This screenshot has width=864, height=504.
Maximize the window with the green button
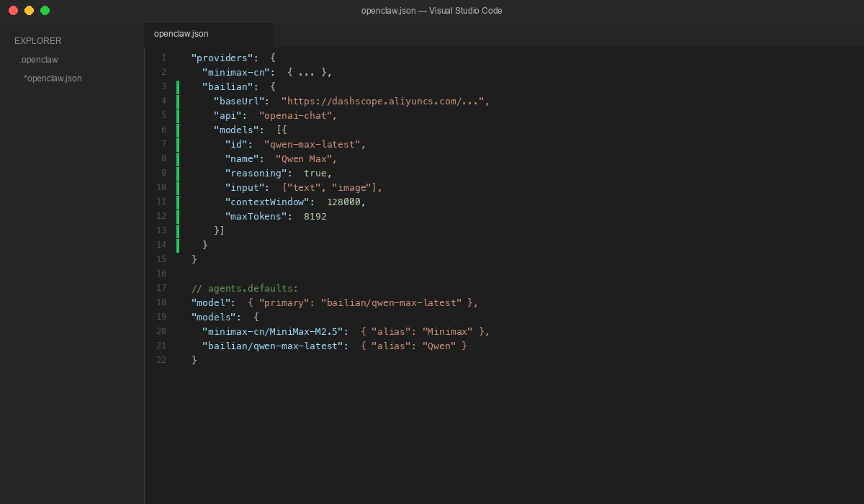click(x=45, y=11)
